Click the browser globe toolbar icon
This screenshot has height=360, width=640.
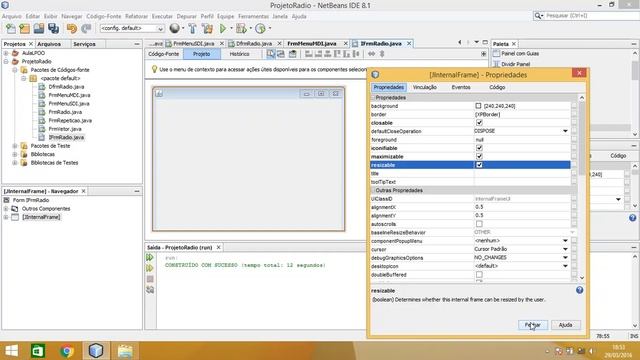pos(175,28)
